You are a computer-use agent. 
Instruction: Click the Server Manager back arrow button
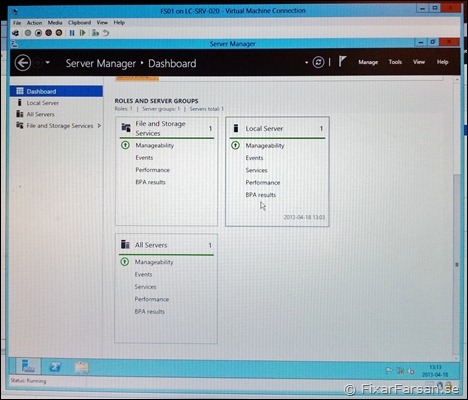23,63
